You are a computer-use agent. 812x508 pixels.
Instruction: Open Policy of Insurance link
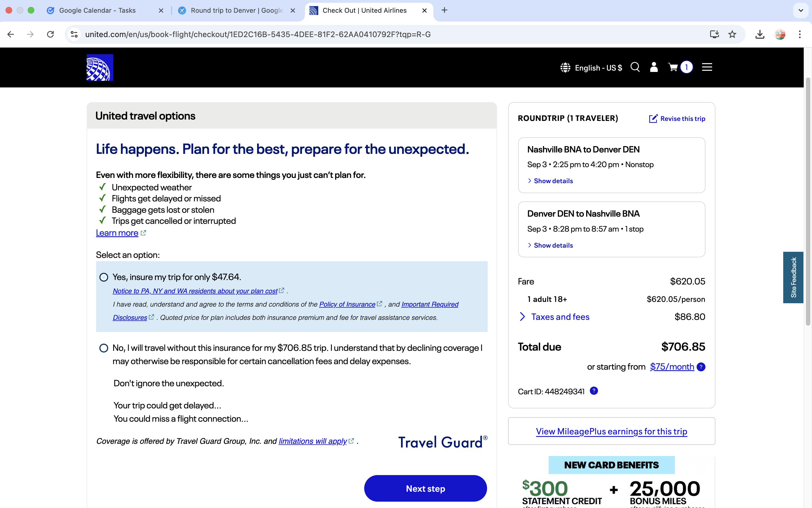[347, 304]
